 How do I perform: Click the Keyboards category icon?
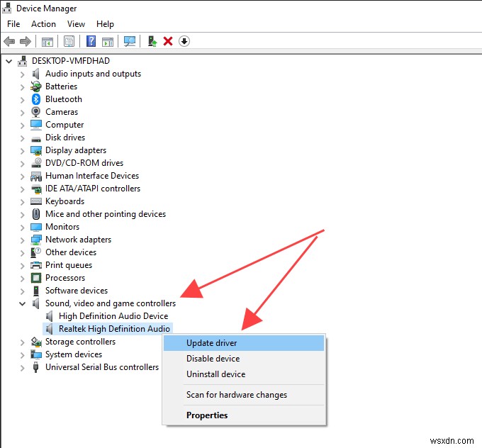point(36,201)
